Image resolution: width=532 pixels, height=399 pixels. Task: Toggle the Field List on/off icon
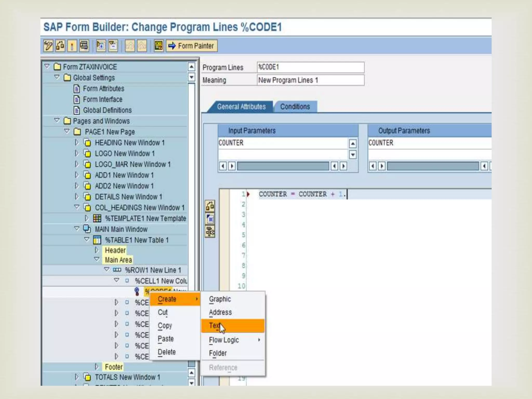pos(159,46)
